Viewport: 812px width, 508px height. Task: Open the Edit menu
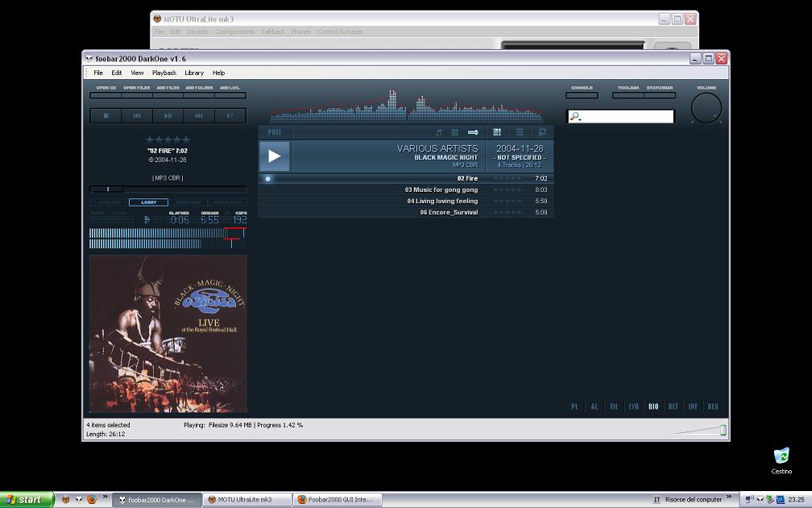117,73
